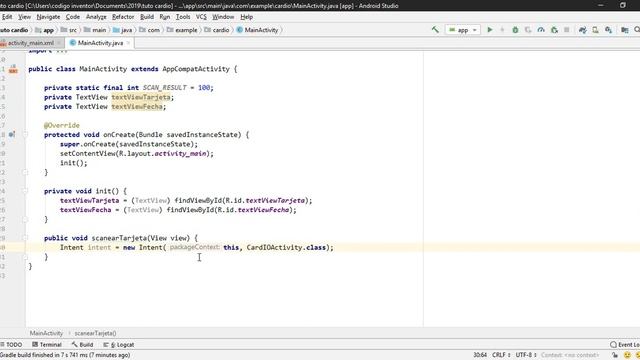Open SDK Manager icon

[609, 30]
